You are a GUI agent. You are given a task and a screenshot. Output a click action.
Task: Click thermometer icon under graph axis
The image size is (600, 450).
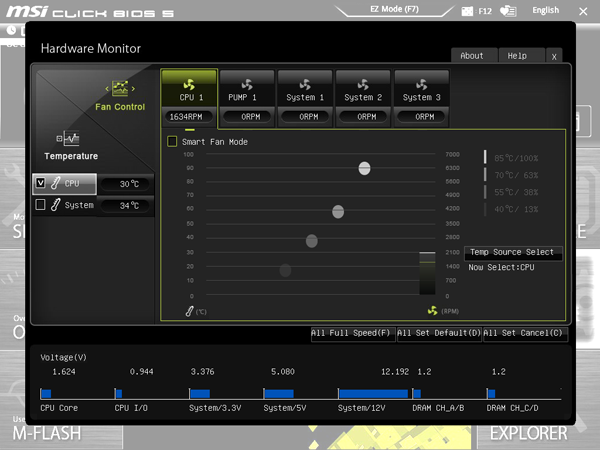pos(189,311)
